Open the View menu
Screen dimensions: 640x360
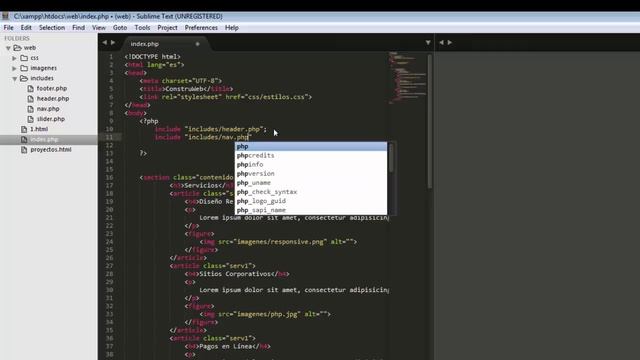click(99, 28)
